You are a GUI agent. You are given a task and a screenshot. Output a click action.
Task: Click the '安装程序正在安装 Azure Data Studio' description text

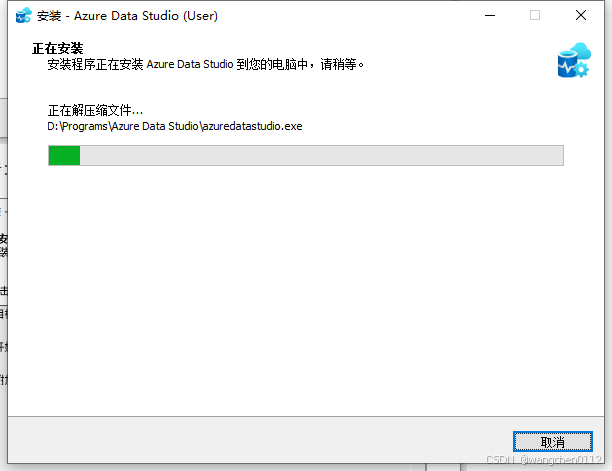[x=206, y=64]
